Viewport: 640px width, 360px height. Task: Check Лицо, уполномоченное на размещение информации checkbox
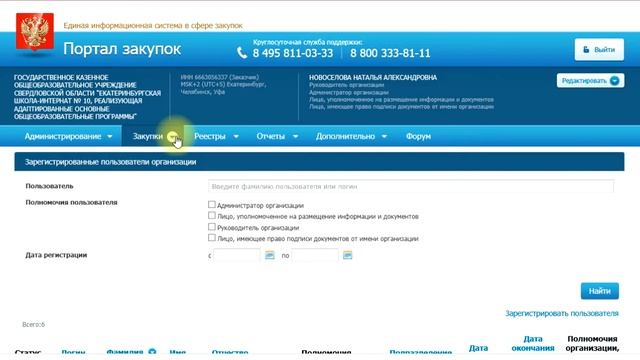(x=211, y=216)
